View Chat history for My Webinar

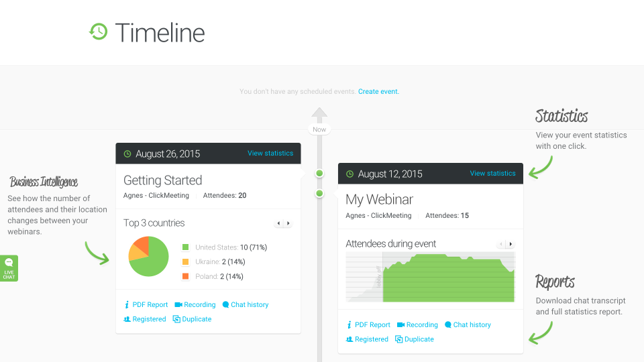point(468,324)
